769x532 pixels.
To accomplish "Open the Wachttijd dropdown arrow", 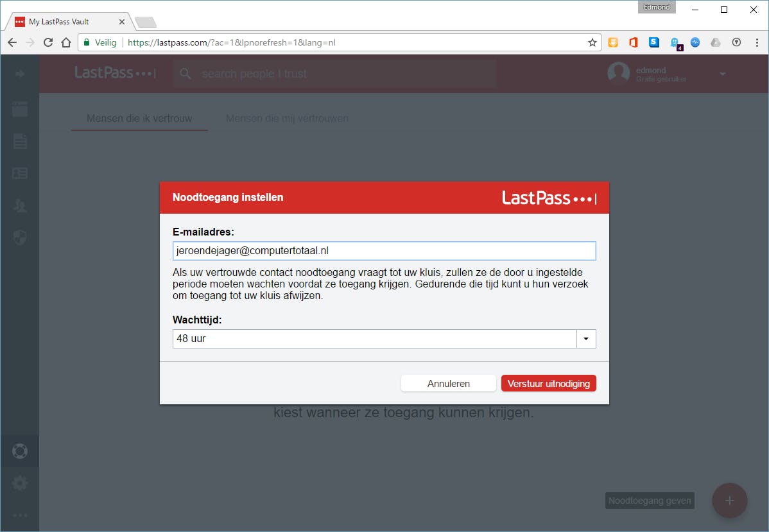I will 586,339.
